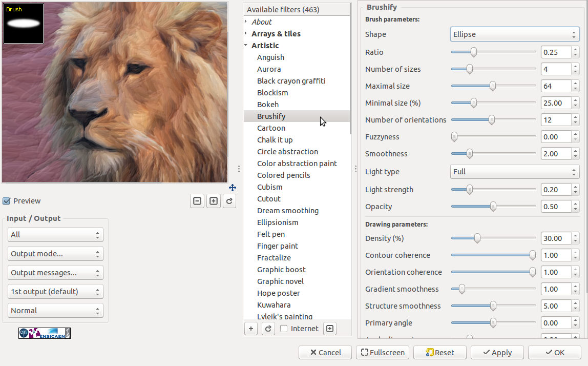588x366 pixels.
Task: Click the Opacity slider handle
Action: (x=493, y=207)
